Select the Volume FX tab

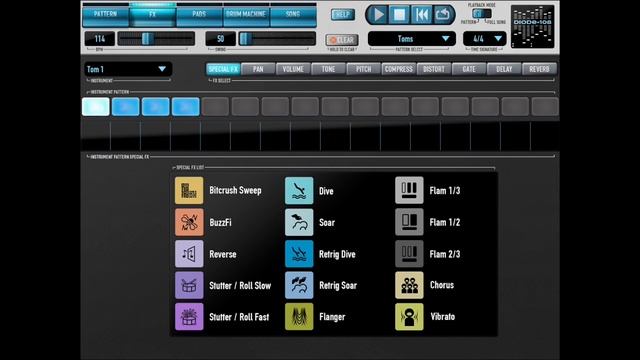[293, 69]
